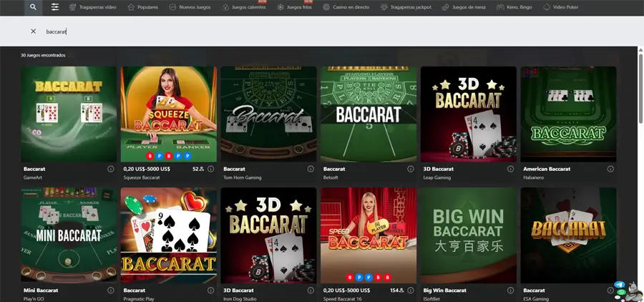This screenshot has height=302, width=644.
Task: Open Juegos fríos category
Action: 295,7
